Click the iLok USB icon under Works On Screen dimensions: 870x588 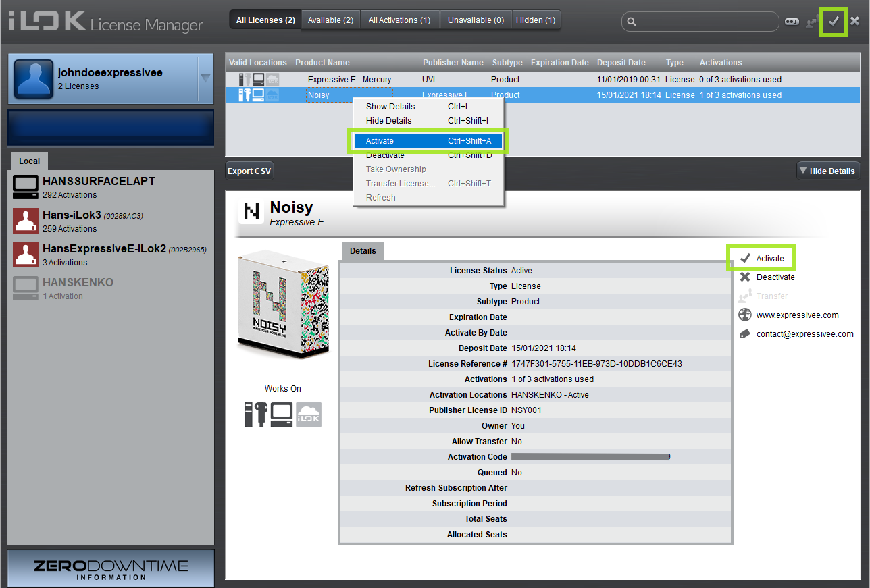(x=255, y=414)
